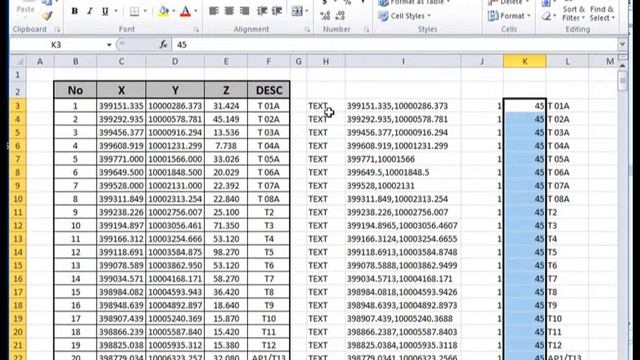This screenshot has width=640, height=360.
Task: Click the formula bar showing 45
Action: pos(394,44)
